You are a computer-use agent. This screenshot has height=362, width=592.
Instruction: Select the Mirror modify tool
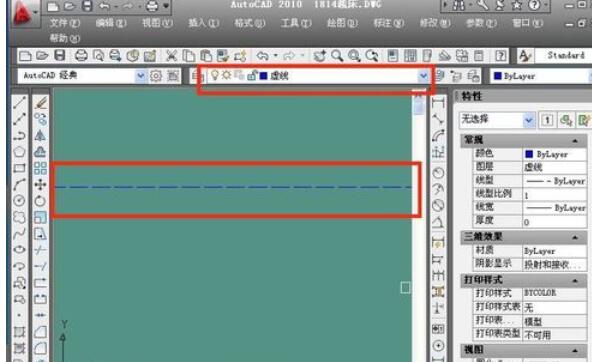(x=40, y=135)
